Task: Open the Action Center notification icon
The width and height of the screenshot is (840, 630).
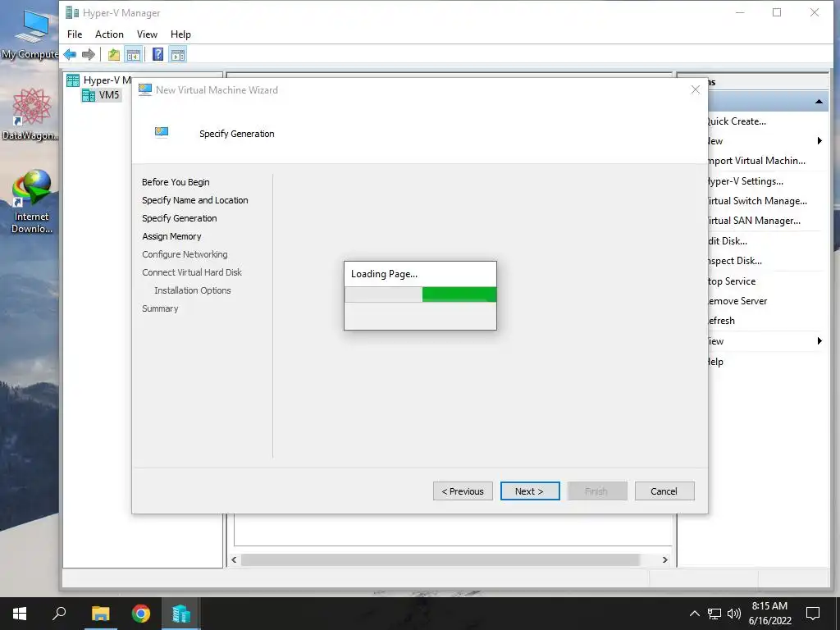Action: coord(813,614)
